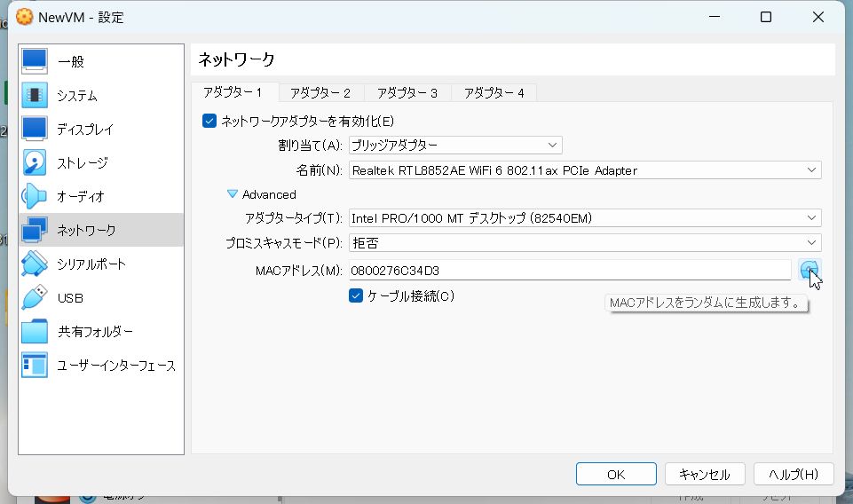853x504 pixels.
Task: Toggle ネットワークアダプターを有効化 checkbox
Action: [209, 121]
